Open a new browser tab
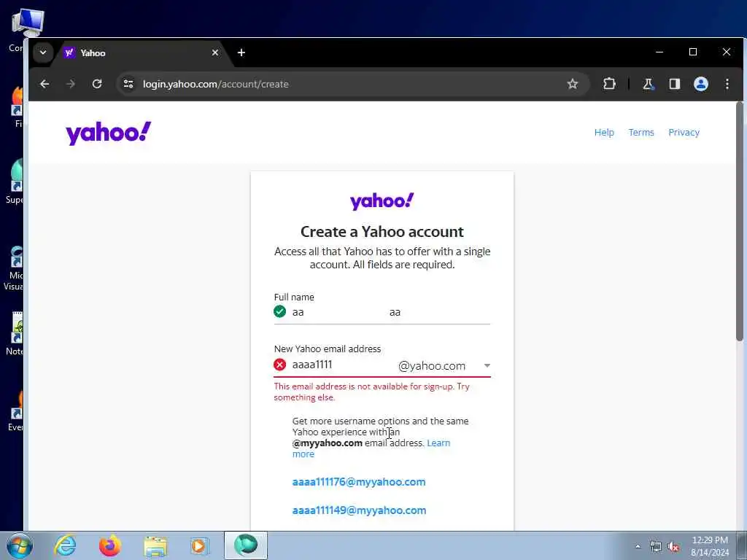 241,52
